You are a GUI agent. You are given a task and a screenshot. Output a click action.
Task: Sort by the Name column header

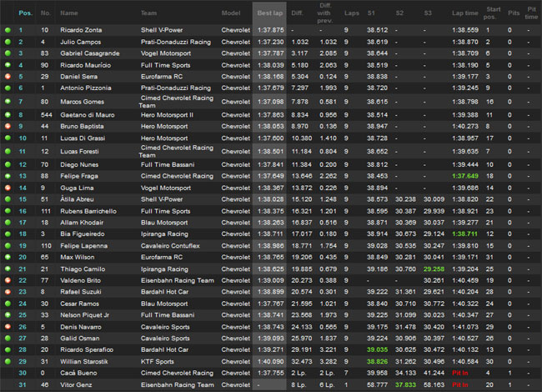68,13
